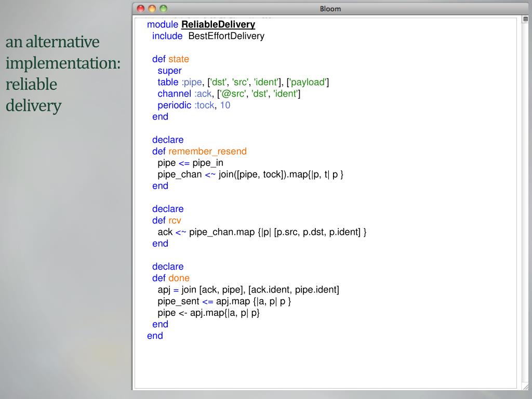Click 'declare' above def rcv
Image resolution: width=532 pixels, height=399 pixels.
tap(168, 209)
